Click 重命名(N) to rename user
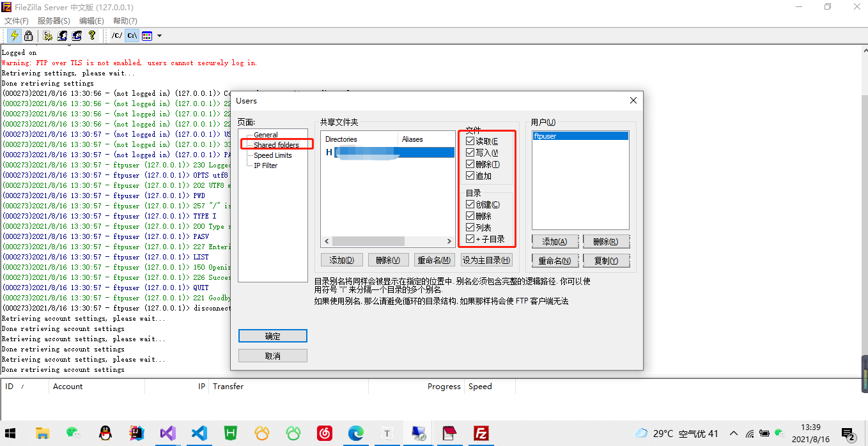This screenshot has height=446, width=868. tap(555, 261)
